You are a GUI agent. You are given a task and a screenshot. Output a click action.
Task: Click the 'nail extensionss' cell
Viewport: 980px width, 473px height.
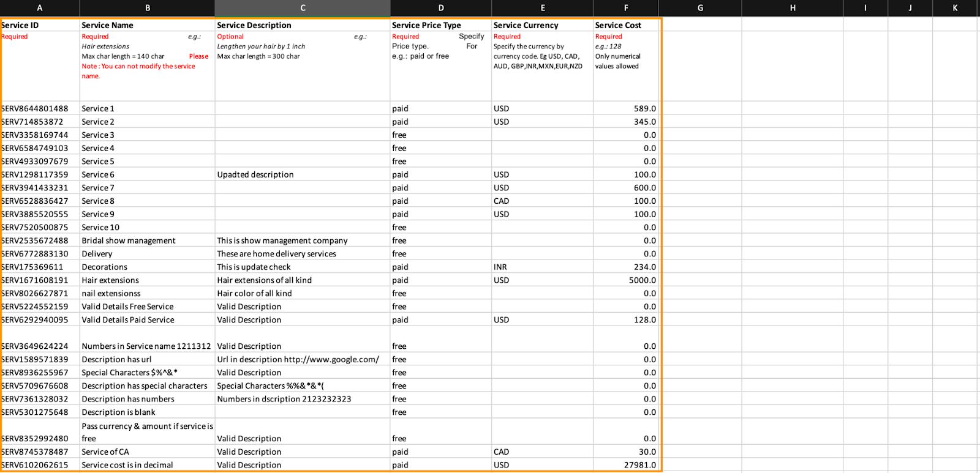(148, 293)
